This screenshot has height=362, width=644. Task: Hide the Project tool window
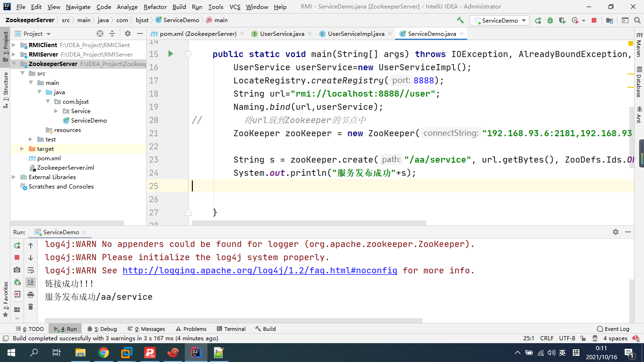click(140, 33)
